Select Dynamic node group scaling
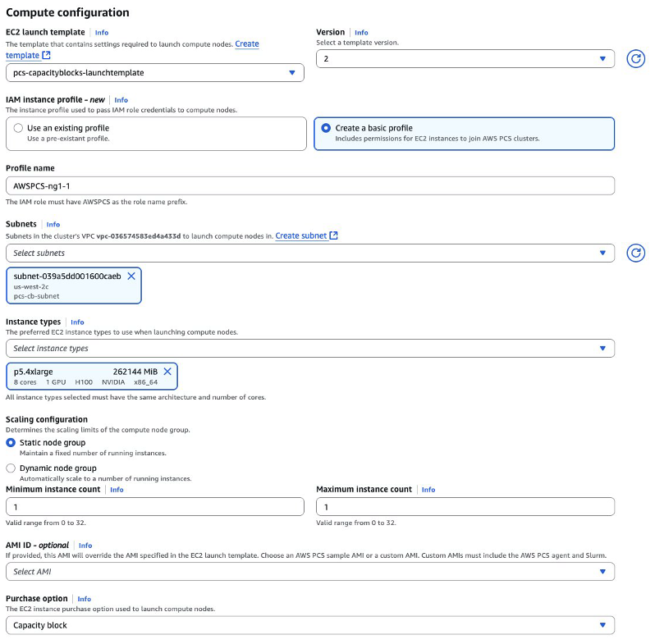 pyautogui.click(x=11, y=468)
